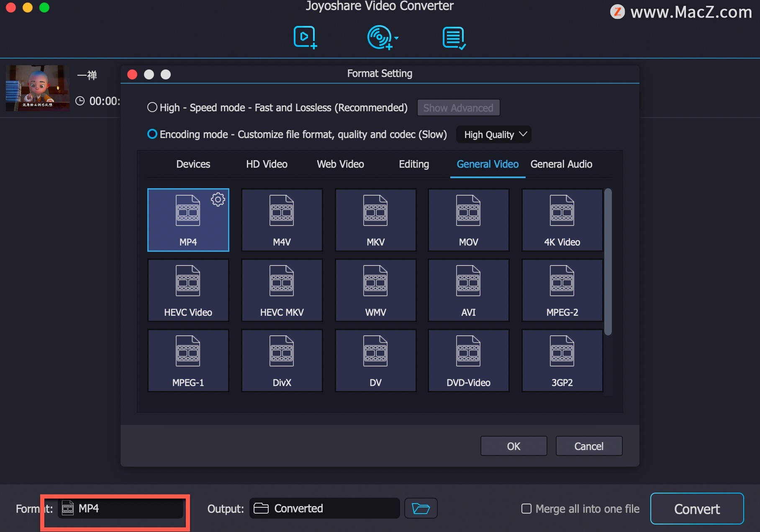This screenshot has height=532, width=760.
Task: Click the Show Advanced button
Action: click(x=459, y=107)
